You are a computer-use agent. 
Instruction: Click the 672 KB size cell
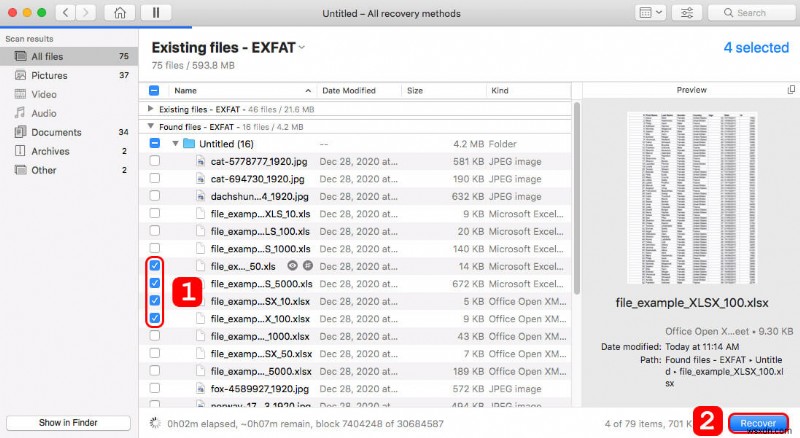pos(468,284)
